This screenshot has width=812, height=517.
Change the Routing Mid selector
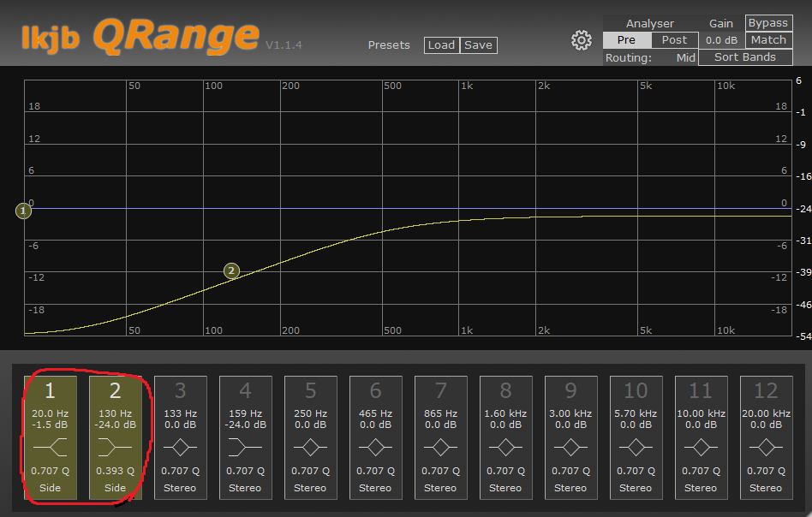click(x=685, y=57)
